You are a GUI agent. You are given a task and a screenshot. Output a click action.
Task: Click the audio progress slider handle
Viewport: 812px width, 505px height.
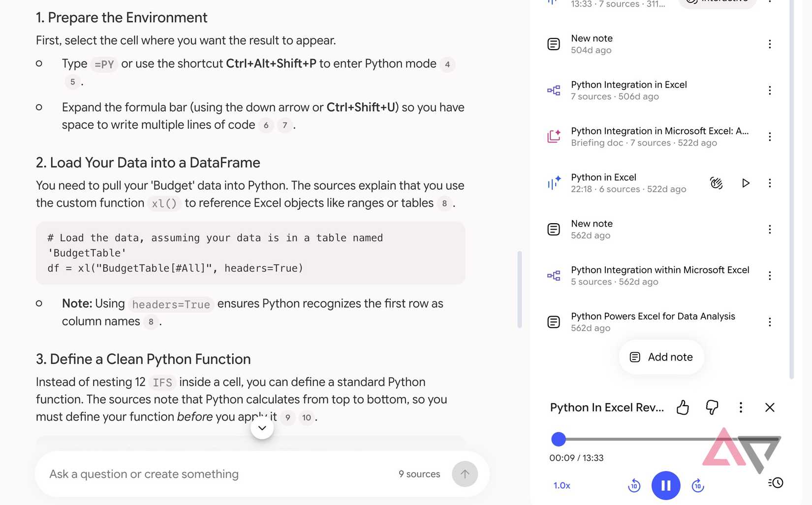point(559,439)
